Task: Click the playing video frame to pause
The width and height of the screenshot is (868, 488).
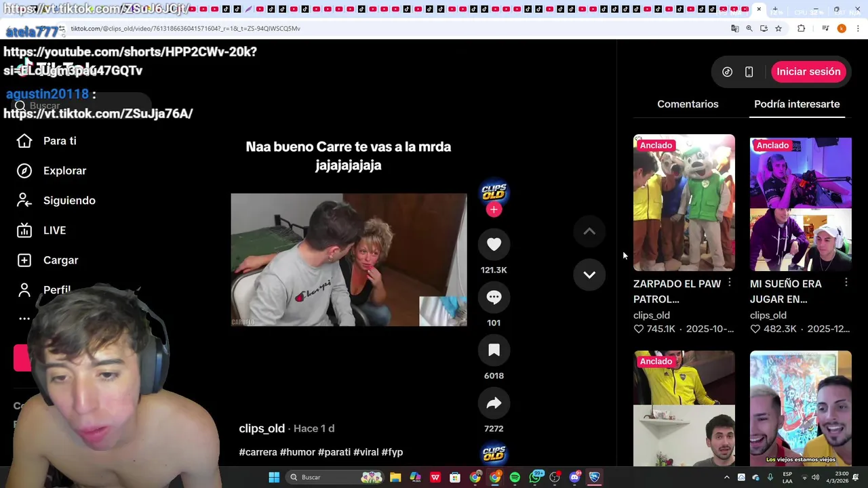Action: tap(349, 260)
